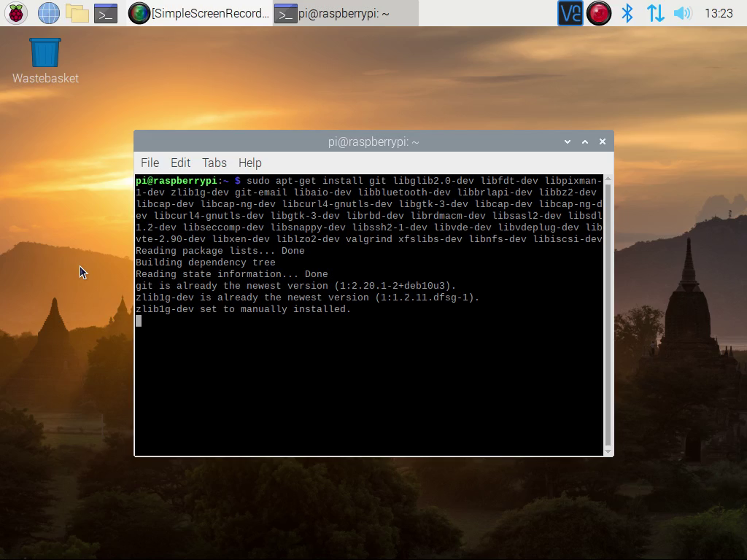This screenshot has width=747, height=560.
Task: Click the scrollbar down arrow
Action: (x=608, y=451)
